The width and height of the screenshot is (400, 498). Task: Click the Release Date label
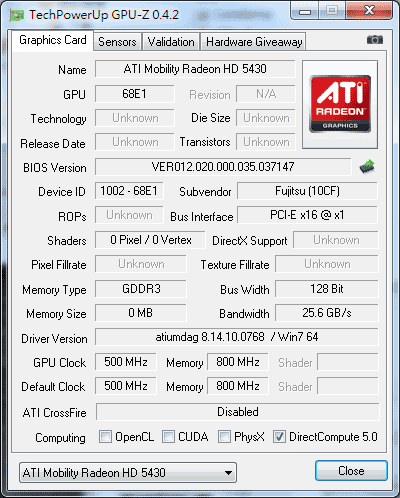(53, 144)
